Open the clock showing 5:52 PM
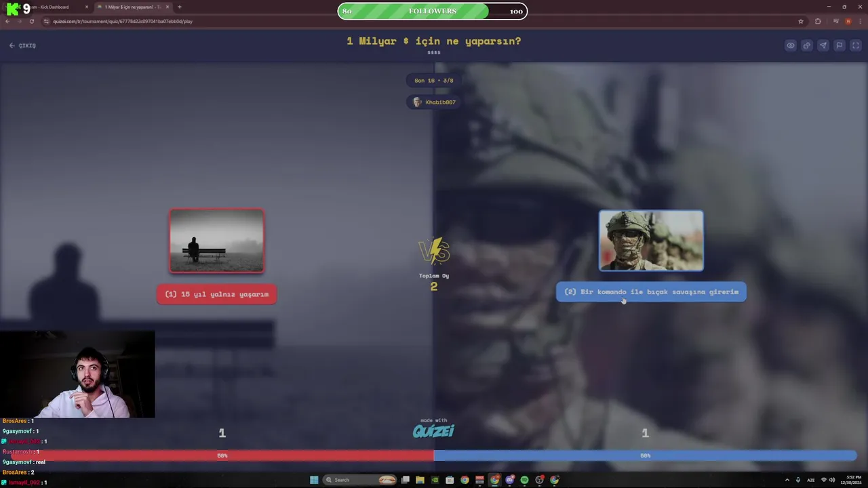Image resolution: width=868 pixels, height=488 pixels. 850,480
